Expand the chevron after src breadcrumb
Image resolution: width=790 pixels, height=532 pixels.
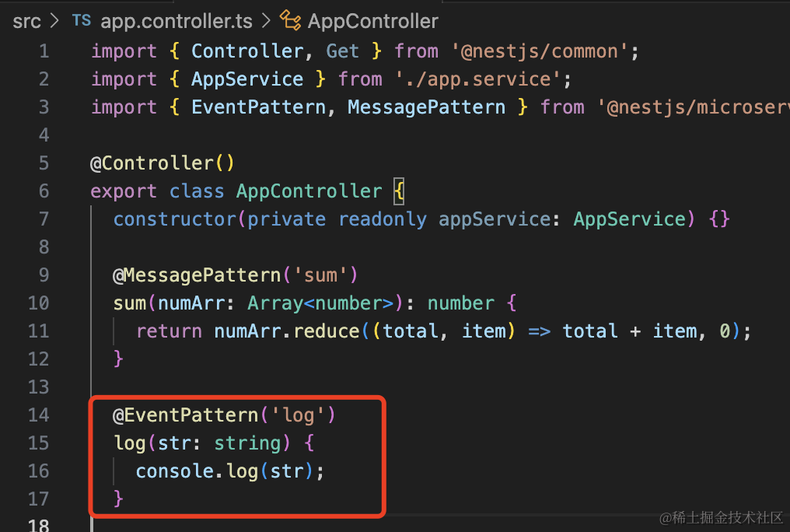tap(54, 21)
